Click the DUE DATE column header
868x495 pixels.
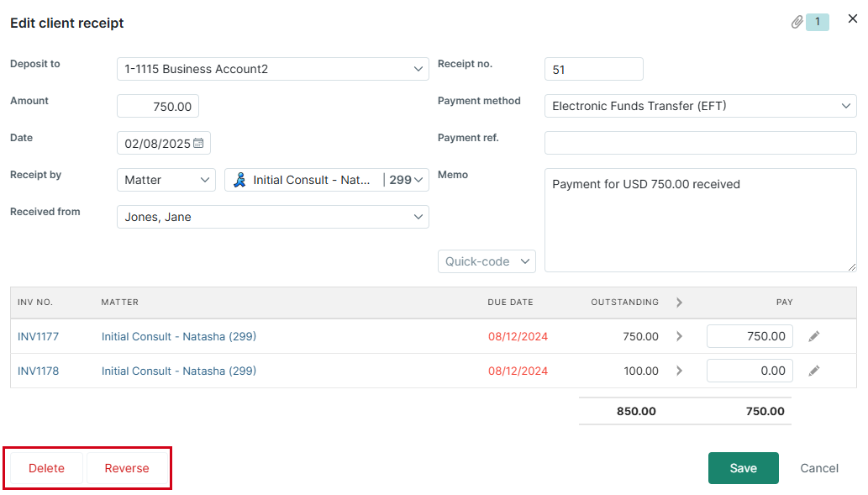[x=510, y=303]
